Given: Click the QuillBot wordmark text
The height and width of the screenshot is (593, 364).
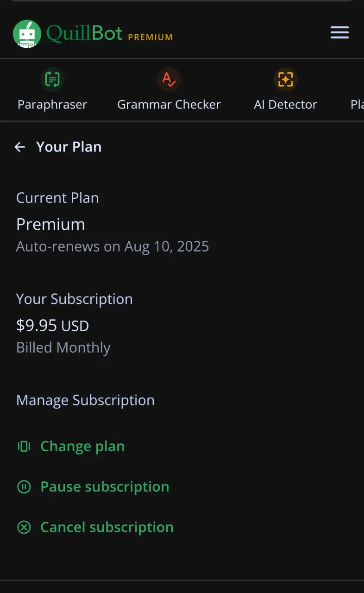Looking at the screenshot, I should pyautogui.click(x=84, y=33).
